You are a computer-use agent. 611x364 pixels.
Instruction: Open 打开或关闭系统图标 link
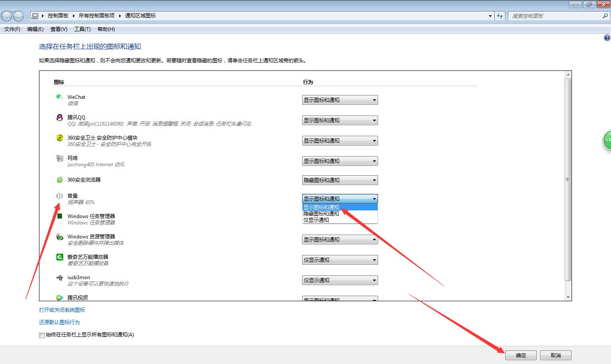tap(62, 310)
